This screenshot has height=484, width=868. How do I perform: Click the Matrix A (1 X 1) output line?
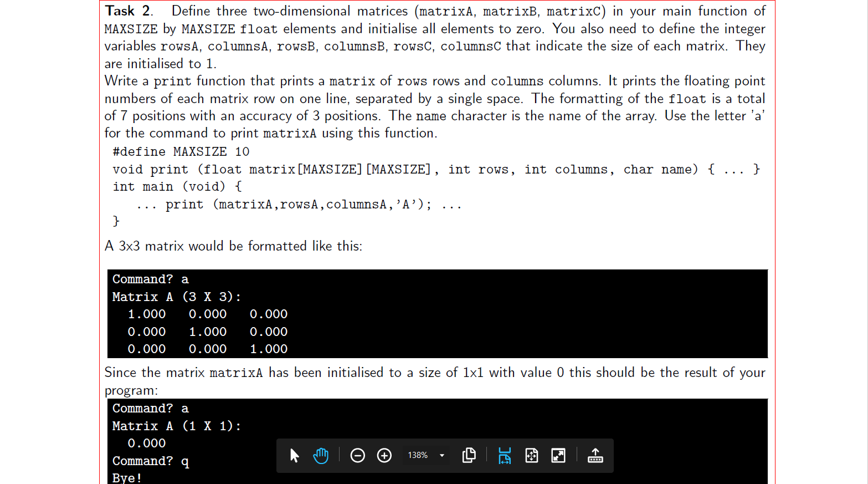pos(176,426)
